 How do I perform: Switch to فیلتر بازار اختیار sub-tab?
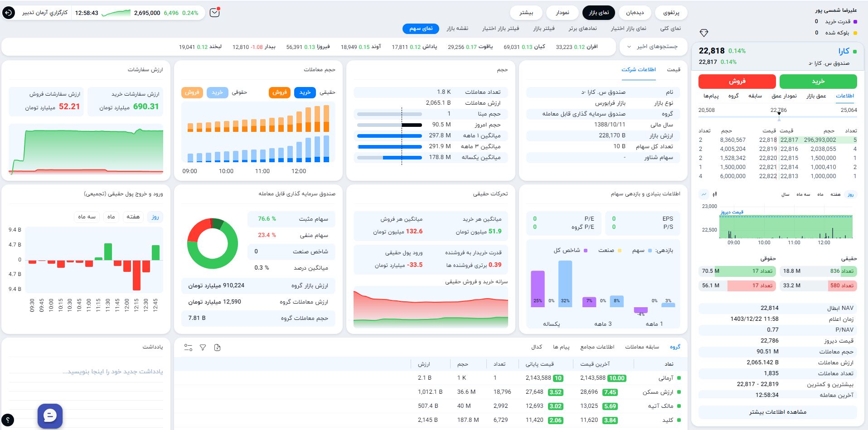501,29
